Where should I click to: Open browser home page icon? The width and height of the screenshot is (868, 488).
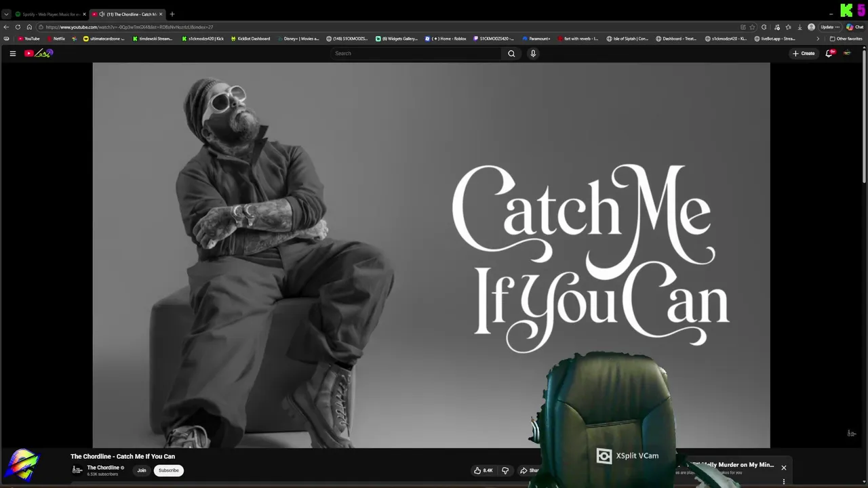point(29,27)
